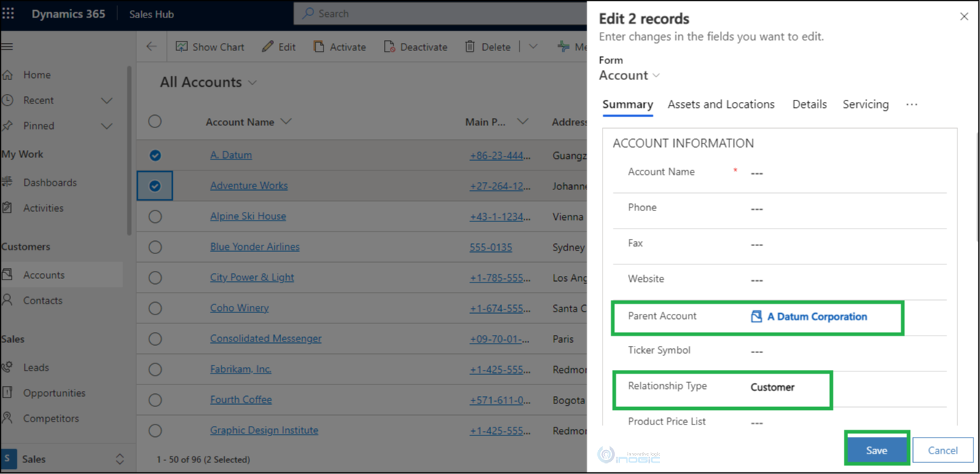Open the All Accounts view selector dropdown
The height and width of the screenshot is (474, 980).
click(x=253, y=83)
